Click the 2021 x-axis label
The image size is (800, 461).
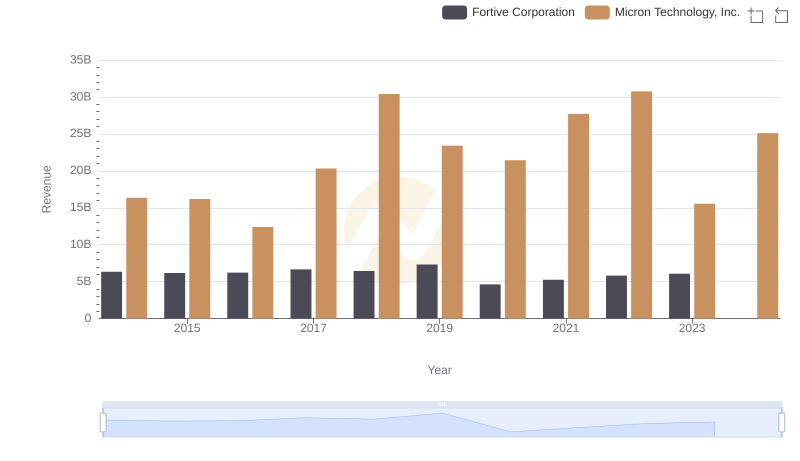point(566,328)
